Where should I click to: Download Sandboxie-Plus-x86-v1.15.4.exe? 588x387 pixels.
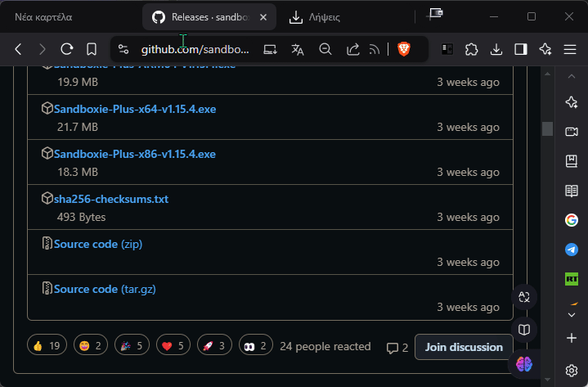tap(135, 154)
